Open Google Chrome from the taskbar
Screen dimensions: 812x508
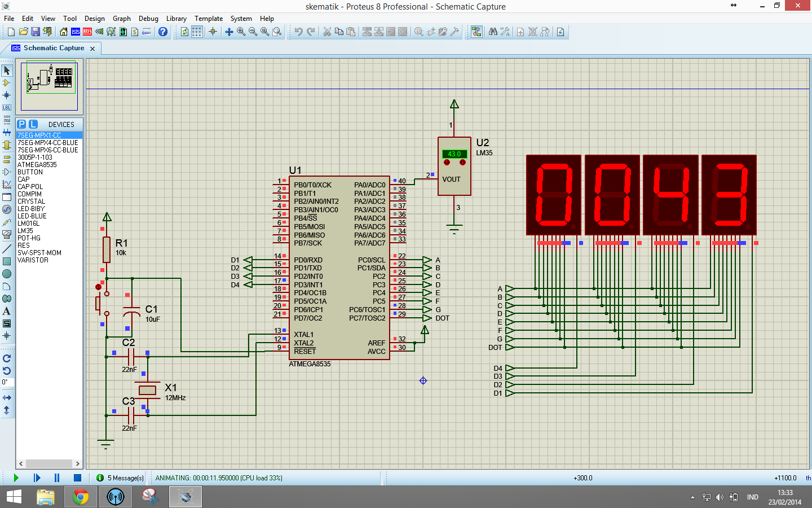pyautogui.click(x=81, y=497)
